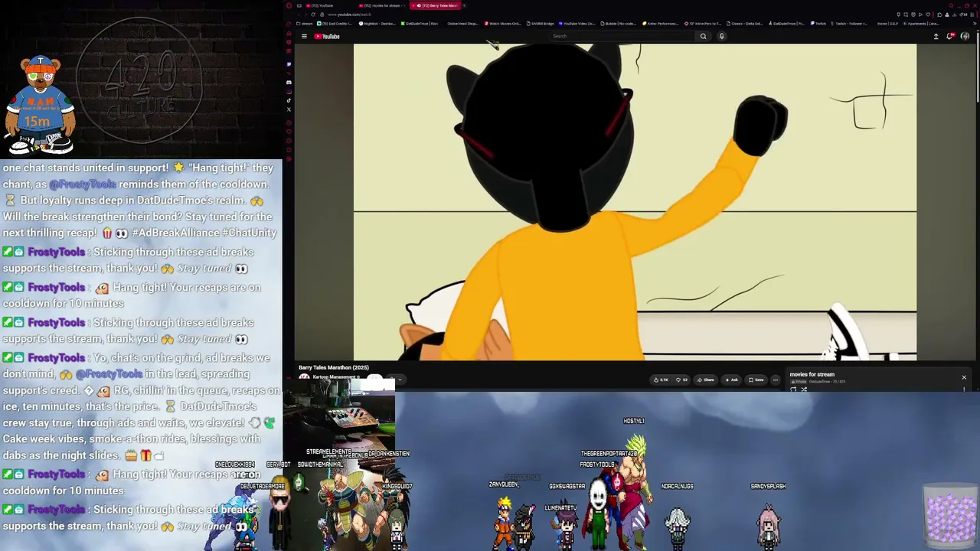Open the Nightbot Dashboard bookmark
The width and height of the screenshot is (980, 551).
tap(378, 24)
